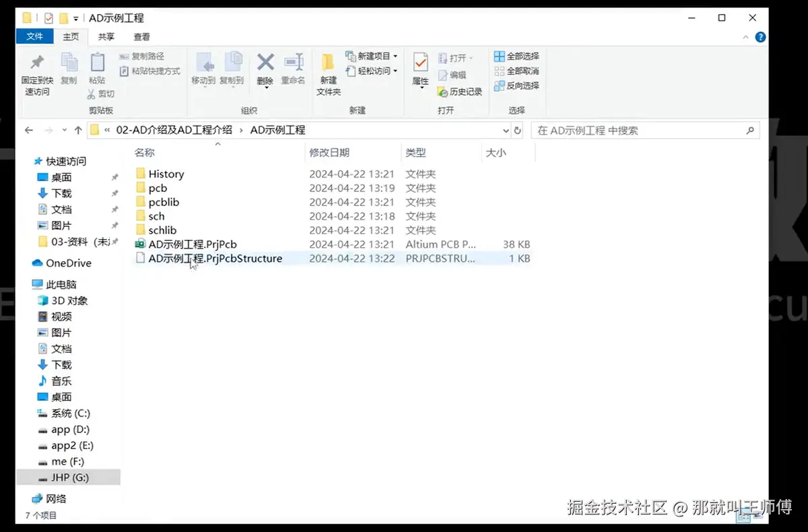
Task: Go back with the left arrow
Action: click(28, 130)
